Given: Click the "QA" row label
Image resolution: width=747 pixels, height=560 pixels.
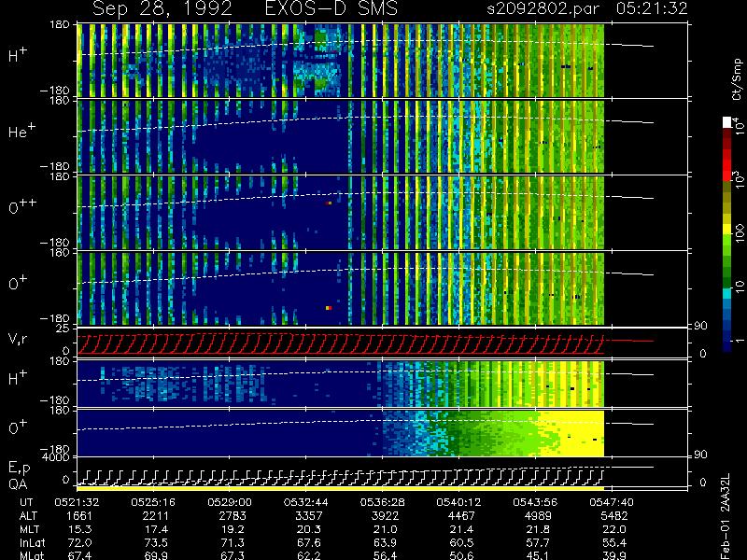Looking at the screenshot, I should pyautogui.click(x=18, y=483).
